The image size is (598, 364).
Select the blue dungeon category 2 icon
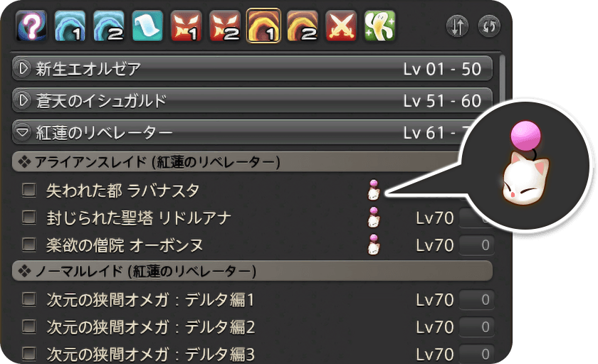[109, 26]
